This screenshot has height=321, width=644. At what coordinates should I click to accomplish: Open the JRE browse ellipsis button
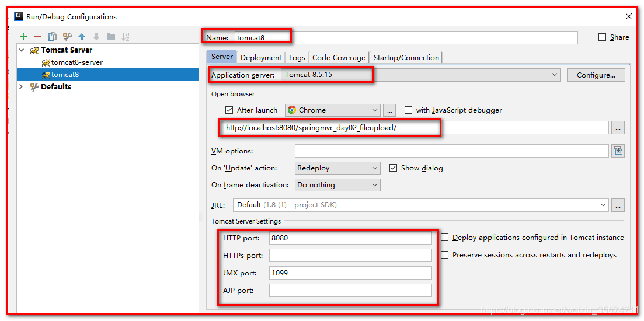click(618, 204)
